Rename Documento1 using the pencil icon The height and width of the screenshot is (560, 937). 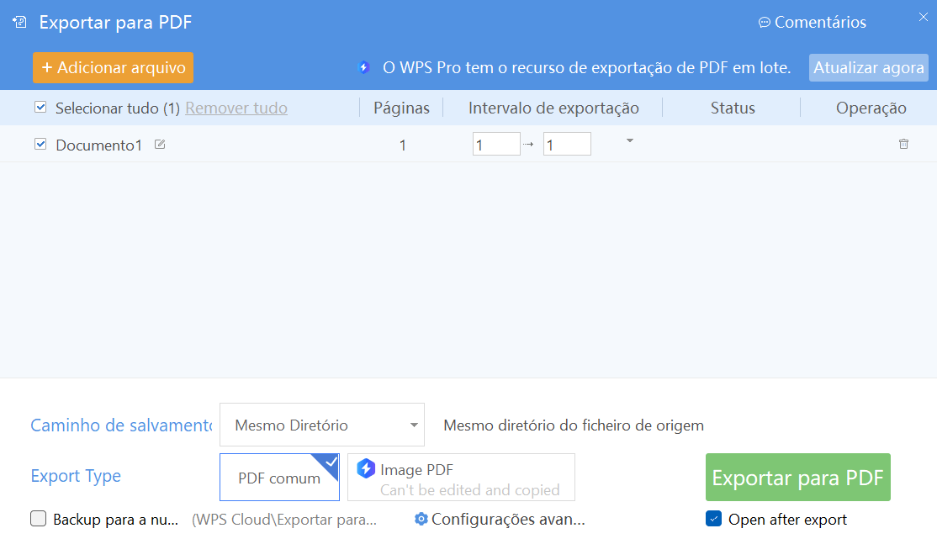[x=160, y=144]
